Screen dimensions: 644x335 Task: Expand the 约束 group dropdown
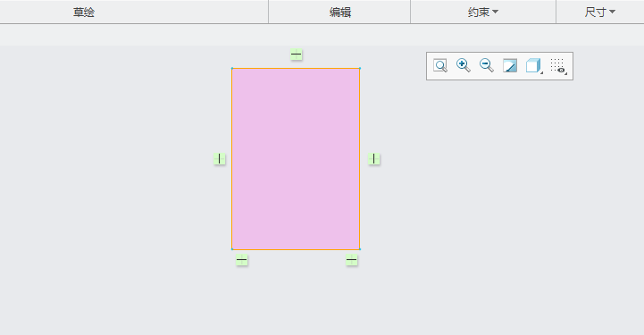tap(483, 12)
